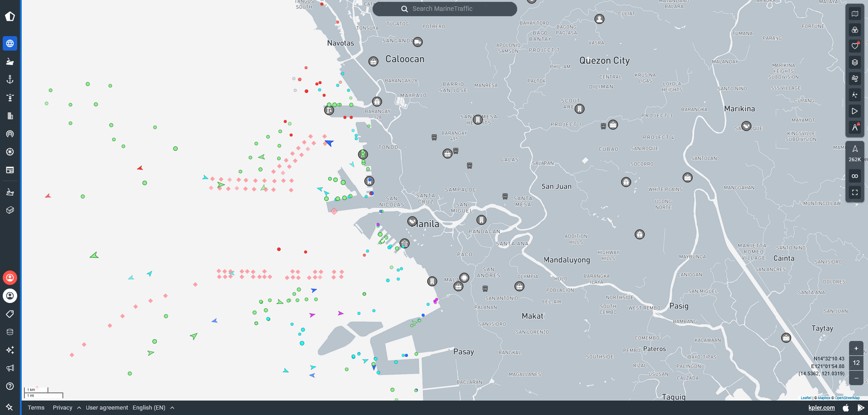The width and height of the screenshot is (868, 415).
Task: Open the Photos camera shutter icon
Action: click(x=10, y=152)
